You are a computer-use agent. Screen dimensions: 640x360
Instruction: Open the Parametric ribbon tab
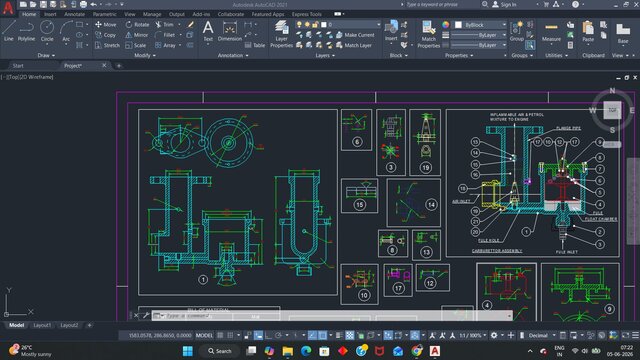click(104, 14)
